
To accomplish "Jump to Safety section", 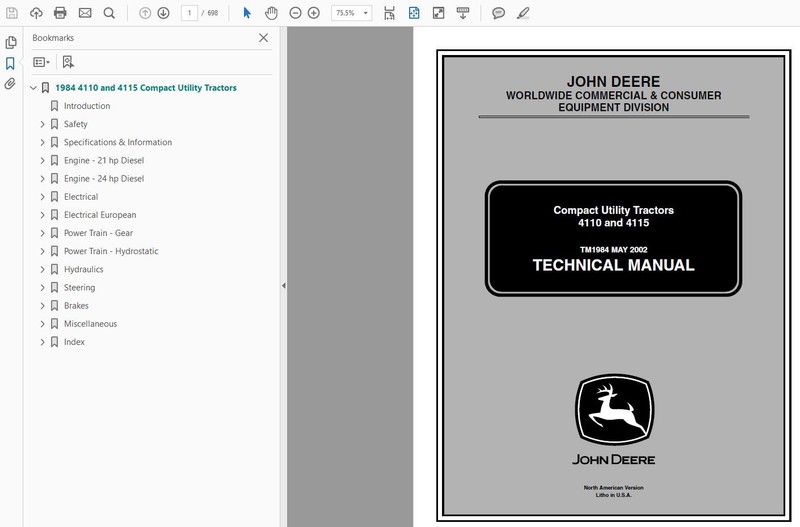I will [x=76, y=124].
